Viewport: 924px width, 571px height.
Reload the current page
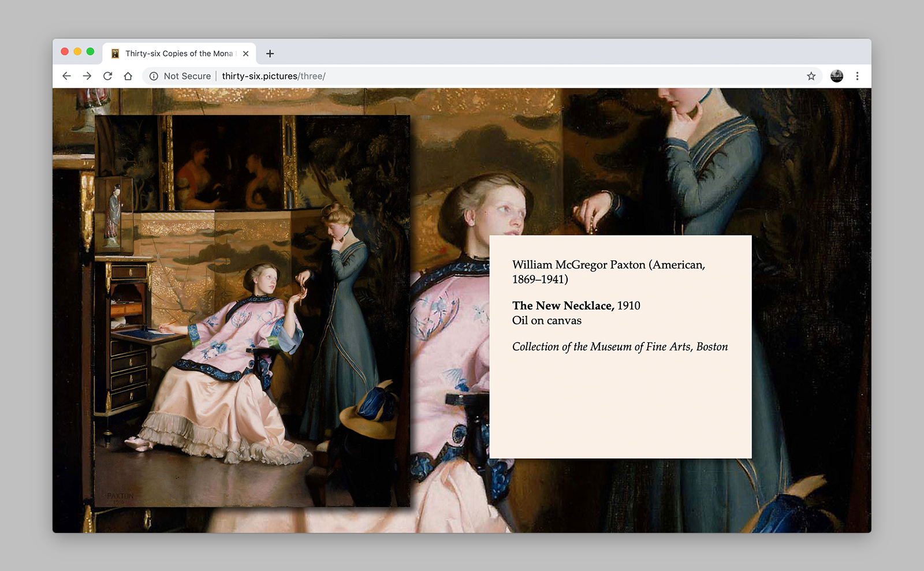107,76
